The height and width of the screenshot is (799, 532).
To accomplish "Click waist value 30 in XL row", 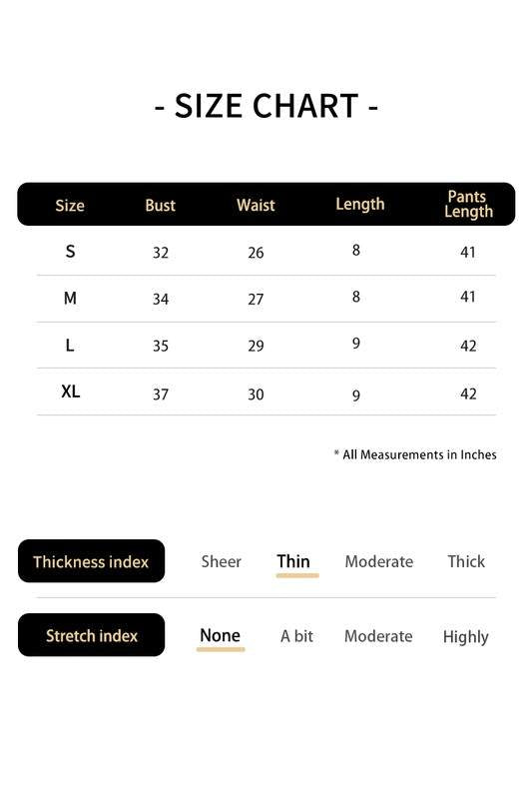I will pos(256,394).
